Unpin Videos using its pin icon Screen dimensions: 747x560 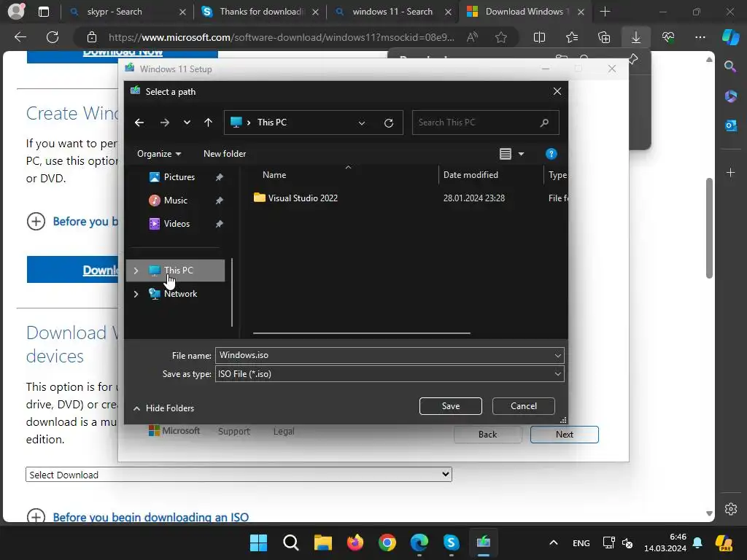pos(219,224)
